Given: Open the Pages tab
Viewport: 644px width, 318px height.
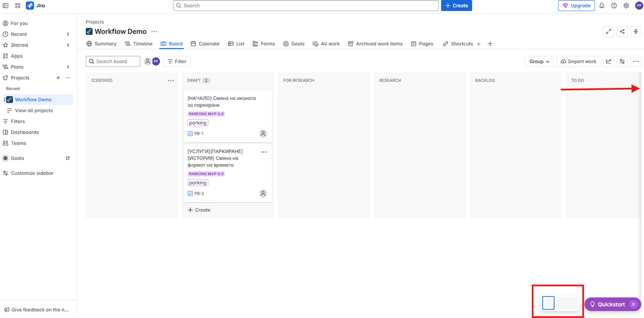Looking at the screenshot, I should coord(422,44).
